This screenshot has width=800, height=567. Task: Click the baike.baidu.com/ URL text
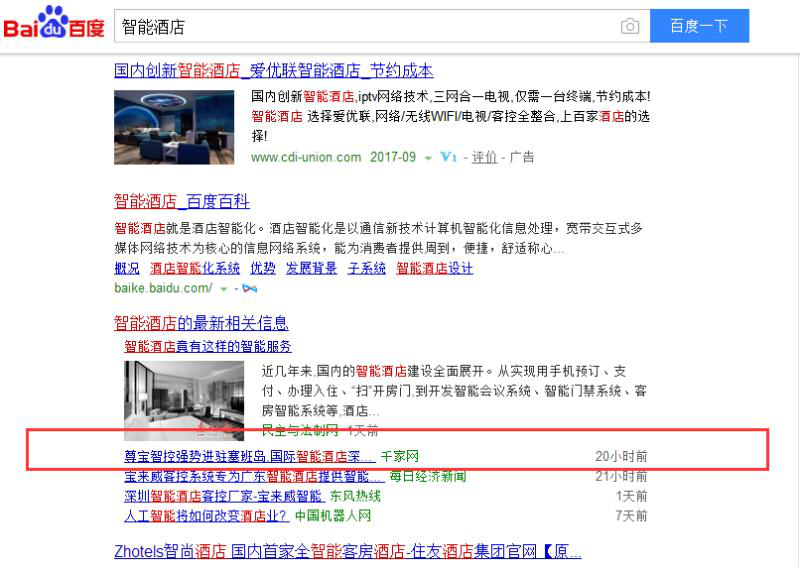pos(163,288)
